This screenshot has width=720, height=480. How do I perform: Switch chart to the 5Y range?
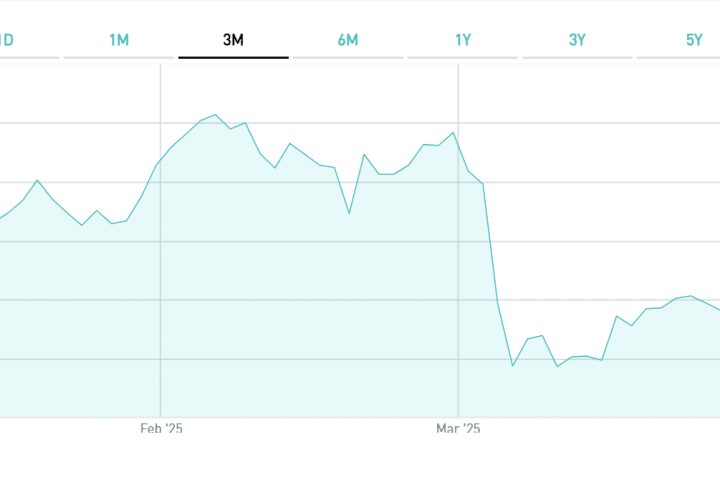(694, 40)
